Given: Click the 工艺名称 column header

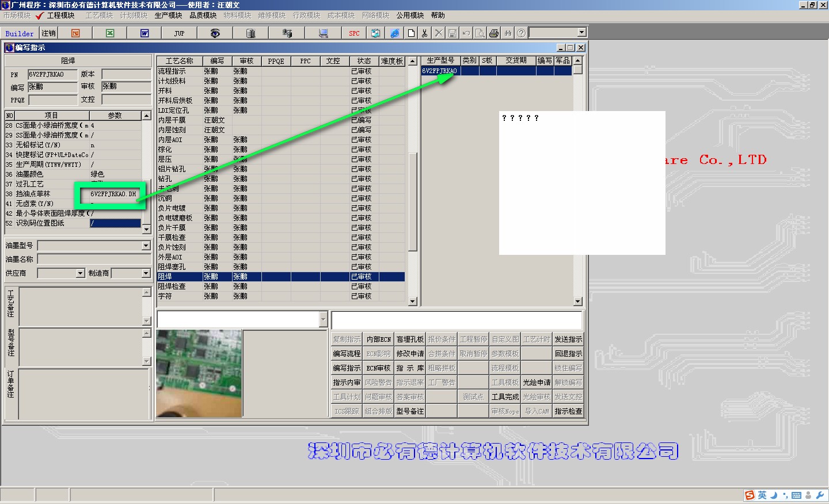Looking at the screenshot, I should tap(180, 61).
